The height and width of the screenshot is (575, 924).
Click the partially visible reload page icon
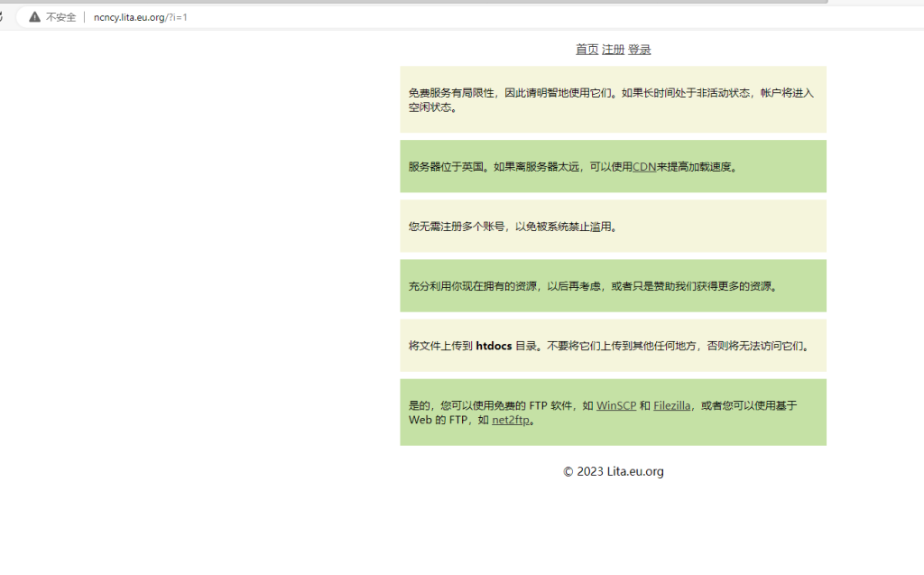click(2, 17)
